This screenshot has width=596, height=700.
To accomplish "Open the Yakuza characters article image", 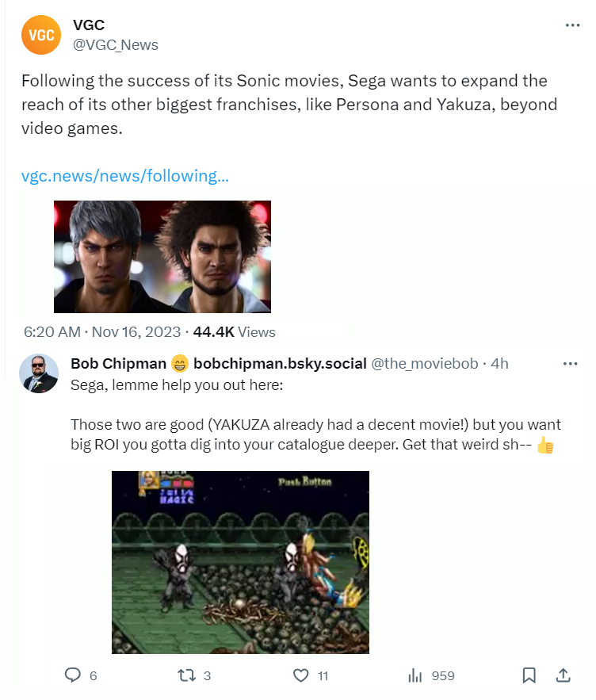I will pos(162,256).
